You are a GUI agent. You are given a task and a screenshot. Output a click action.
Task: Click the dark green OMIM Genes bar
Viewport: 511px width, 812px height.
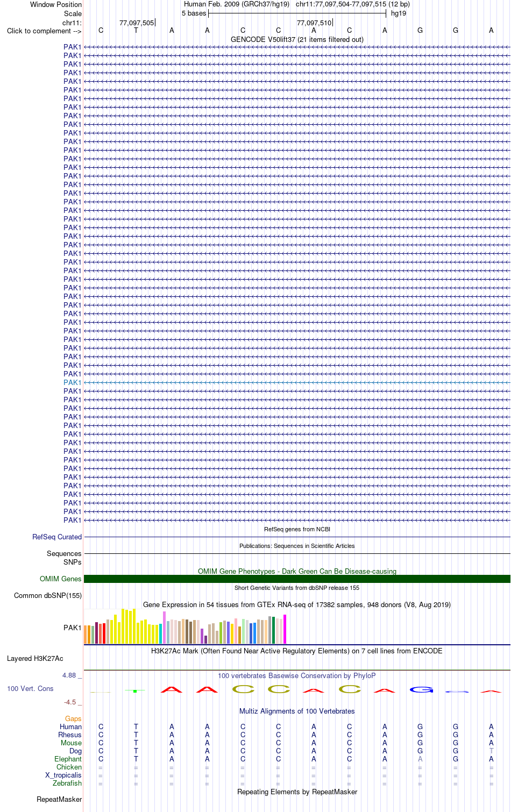coord(297,579)
